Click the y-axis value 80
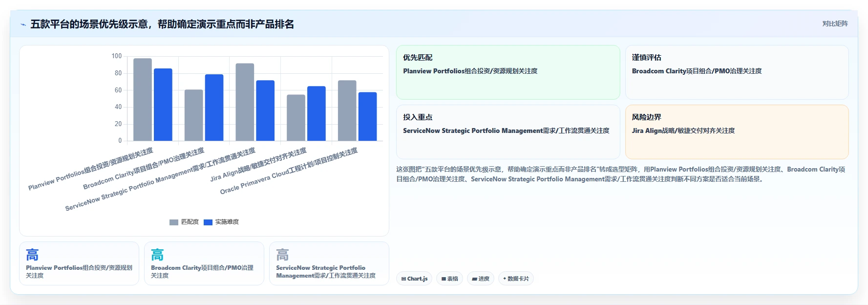Image resolution: width=868 pixels, height=305 pixels. (x=118, y=73)
